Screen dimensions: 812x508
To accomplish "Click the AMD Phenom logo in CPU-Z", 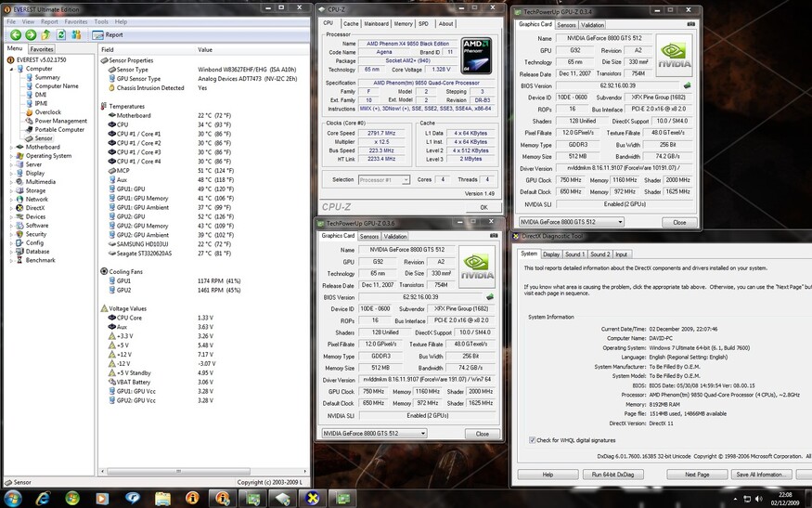I will pyautogui.click(x=476, y=56).
